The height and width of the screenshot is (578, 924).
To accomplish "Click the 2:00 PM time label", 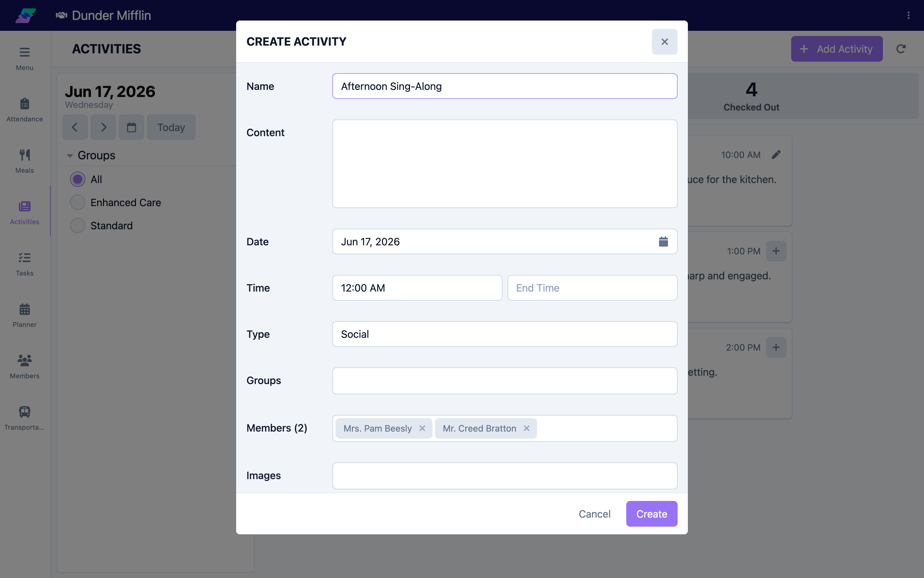I will [743, 347].
